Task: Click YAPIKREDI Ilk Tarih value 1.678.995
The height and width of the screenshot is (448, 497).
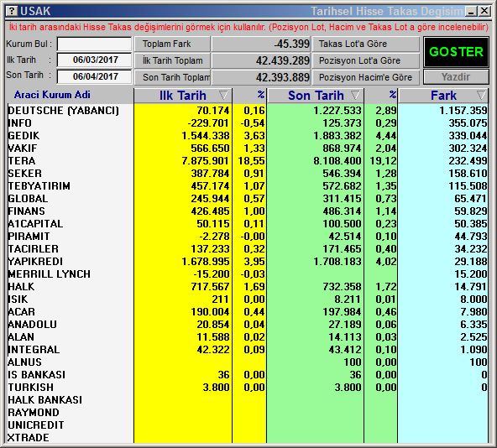Action: tap(205, 262)
